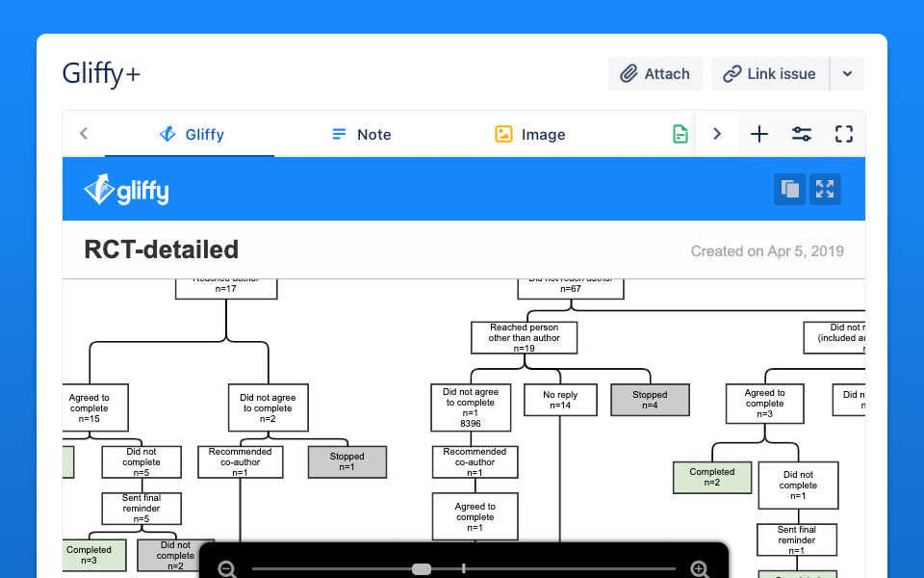The width and height of the screenshot is (924, 578).
Task: Zoom in using the magnifier plus icon
Action: click(x=700, y=568)
